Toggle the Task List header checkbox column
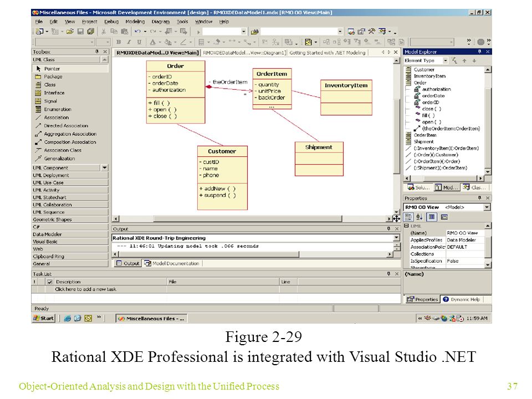This screenshot has height=399, width=532. pyautogui.click(x=49, y=282)
